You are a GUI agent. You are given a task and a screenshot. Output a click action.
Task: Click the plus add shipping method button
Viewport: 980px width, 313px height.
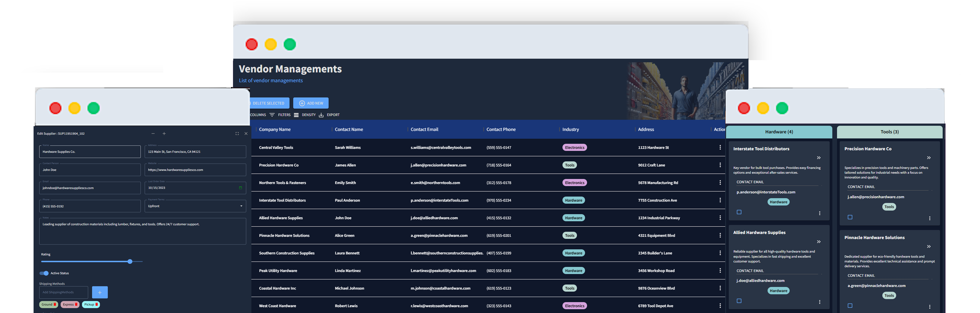(x=100, y=292)
